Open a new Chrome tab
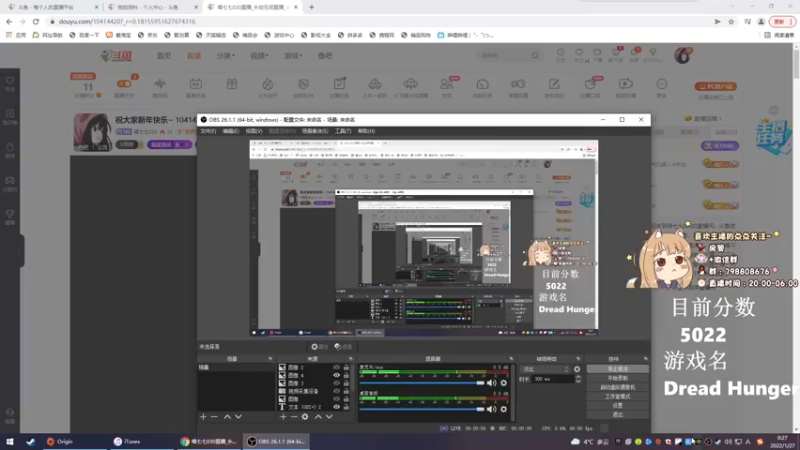This screenshot has width=800, height=450. pyautogui.click(x=311, y=7)
